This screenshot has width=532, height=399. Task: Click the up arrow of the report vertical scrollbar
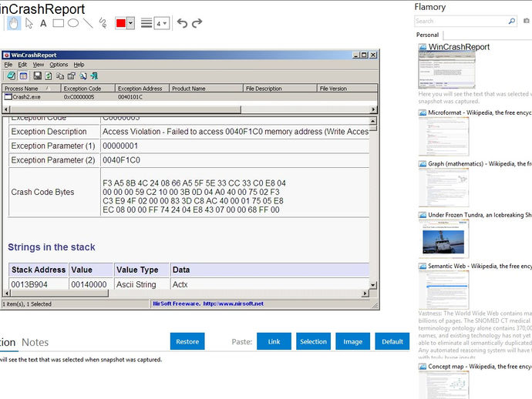[x=372, y=121]
